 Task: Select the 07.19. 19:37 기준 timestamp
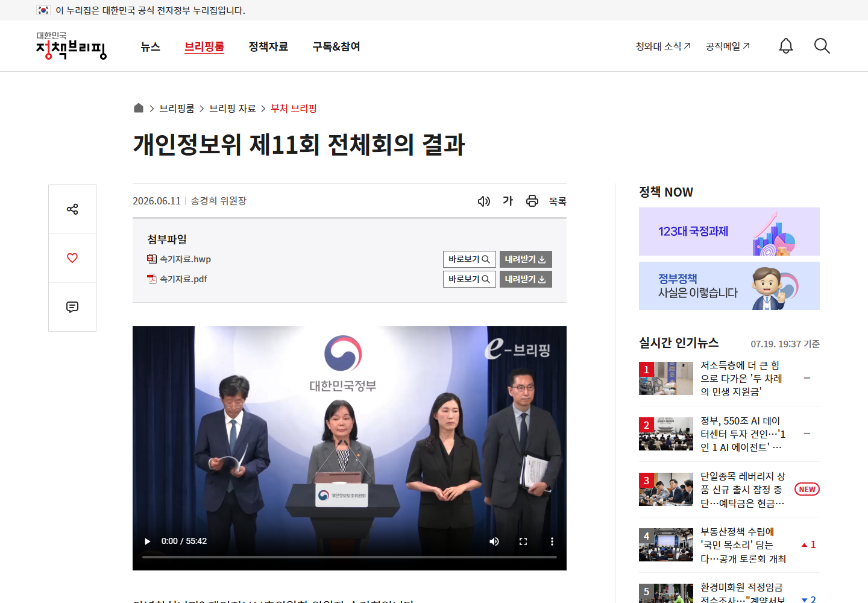[785, 344]
